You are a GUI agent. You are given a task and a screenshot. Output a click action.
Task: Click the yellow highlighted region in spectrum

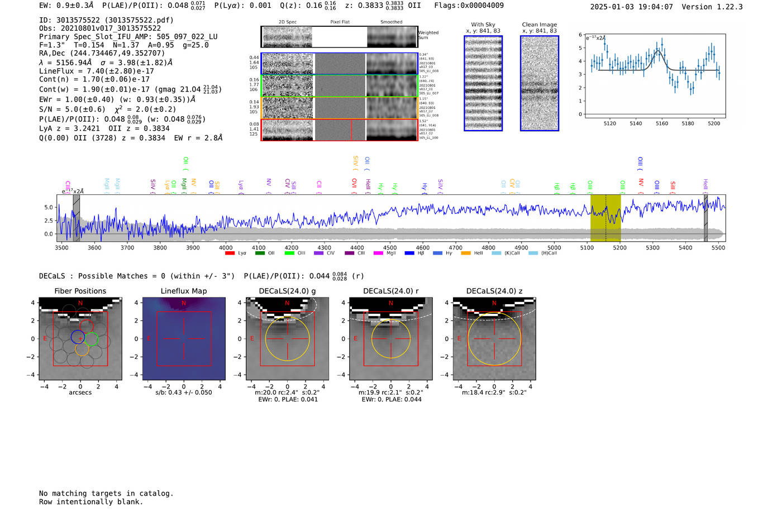(x=605, y=218)
